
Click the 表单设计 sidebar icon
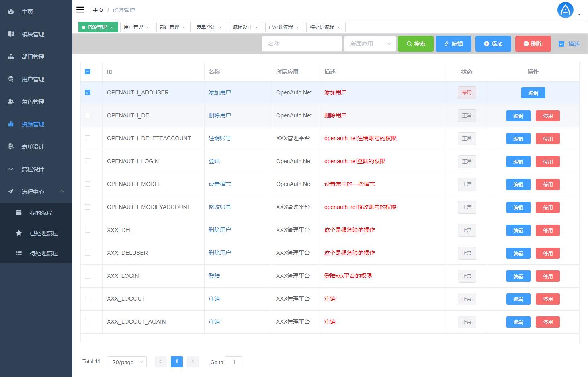tap(11, 147)
